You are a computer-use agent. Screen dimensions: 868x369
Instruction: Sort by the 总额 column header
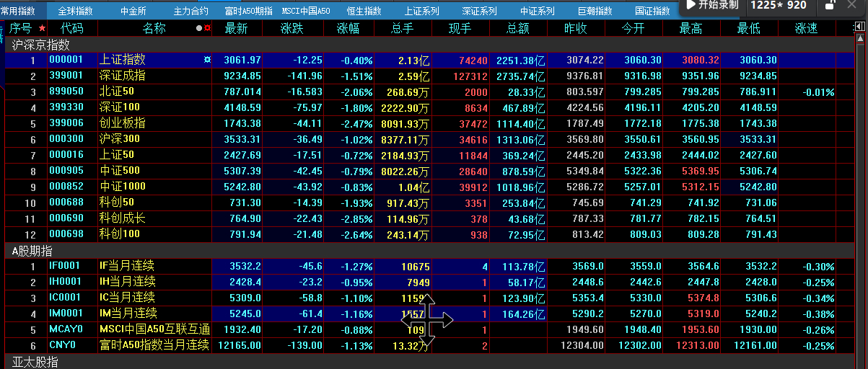517,29
